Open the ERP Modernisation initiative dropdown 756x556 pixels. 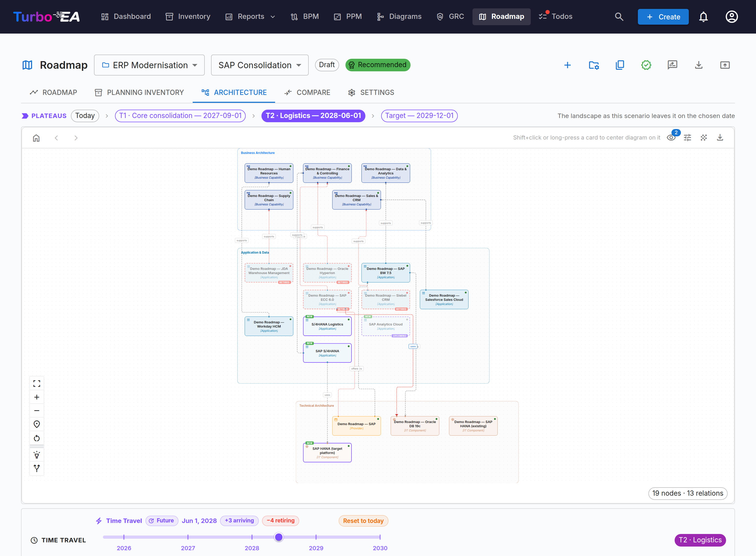[x=149, y=65]
